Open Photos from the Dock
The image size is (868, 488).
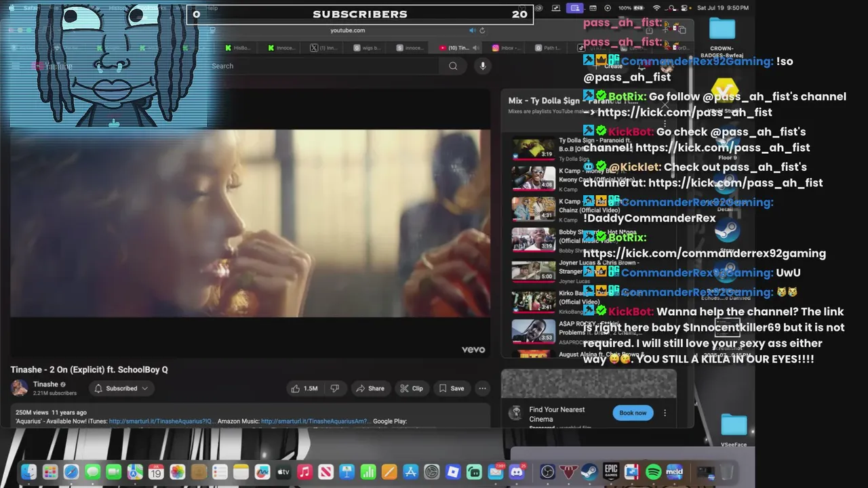point(177,472)
